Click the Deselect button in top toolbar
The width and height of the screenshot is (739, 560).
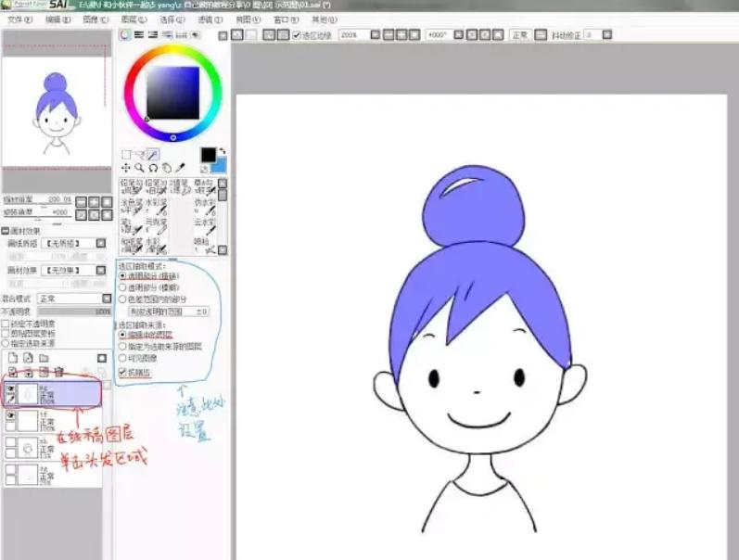click(x=269, y=35)
